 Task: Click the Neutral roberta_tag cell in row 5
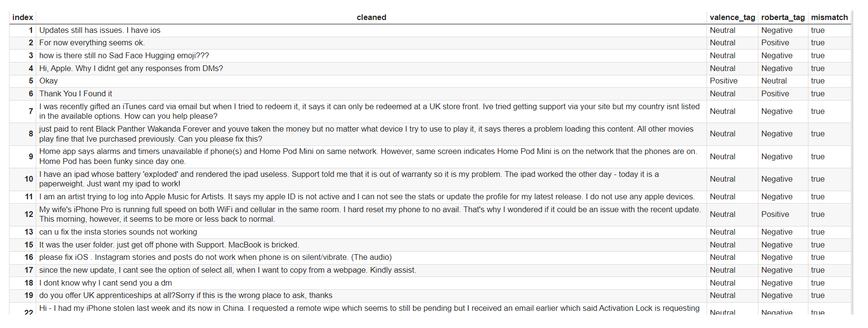[774, 81]
